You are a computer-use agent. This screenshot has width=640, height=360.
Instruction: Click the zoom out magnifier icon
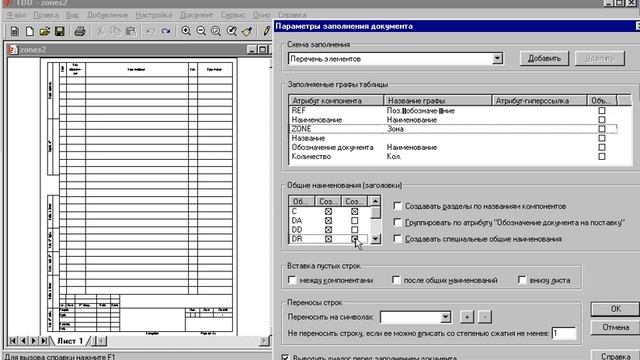coord(201,31)
